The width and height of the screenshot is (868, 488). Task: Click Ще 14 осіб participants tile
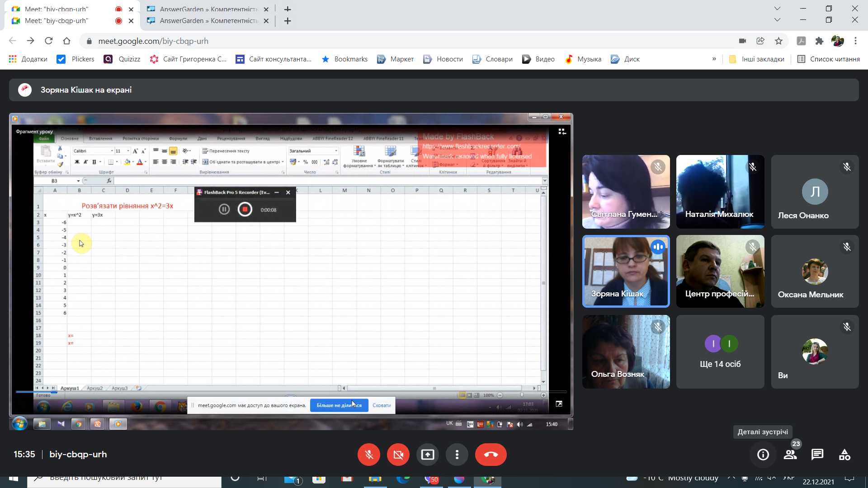[720, 352]
